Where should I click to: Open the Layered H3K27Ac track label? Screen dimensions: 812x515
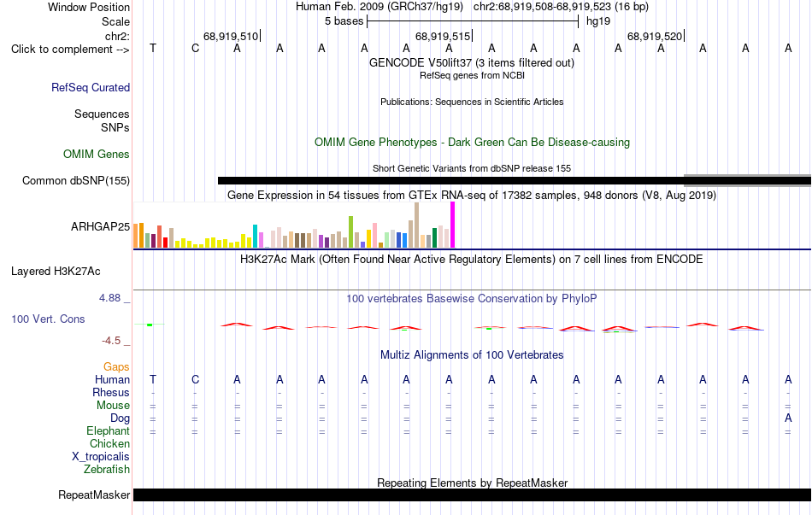tap(56, 272)
